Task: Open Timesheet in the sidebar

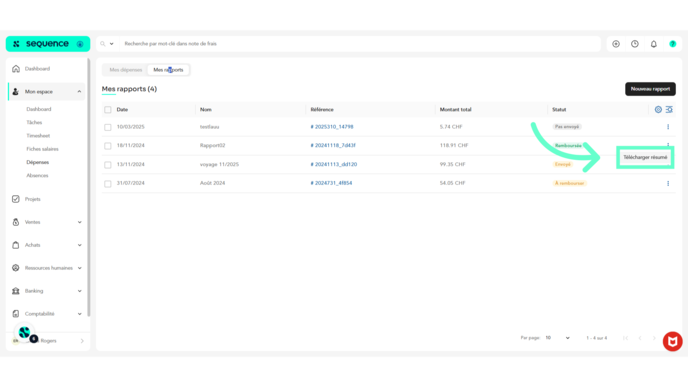Action: click(38, 136)
